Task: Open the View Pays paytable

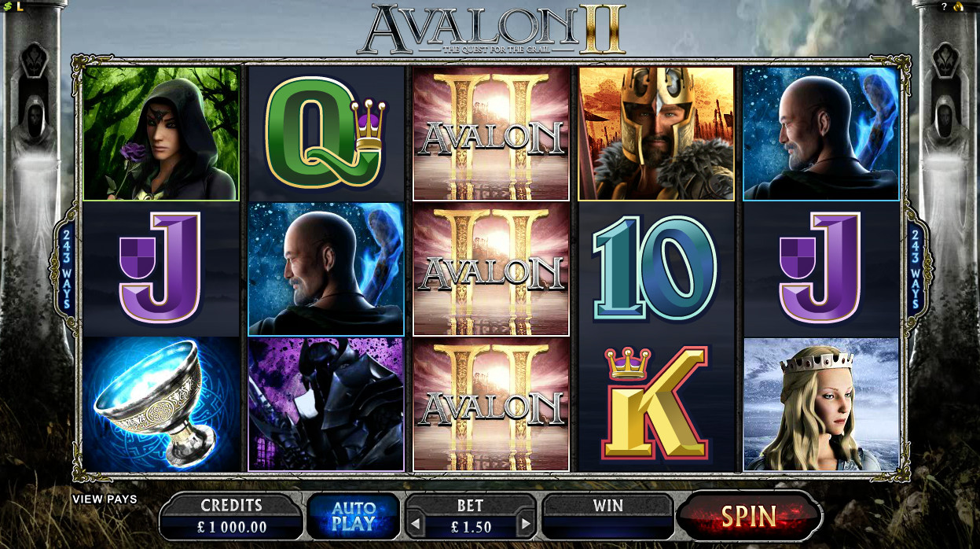Action: tap(105, 499)
